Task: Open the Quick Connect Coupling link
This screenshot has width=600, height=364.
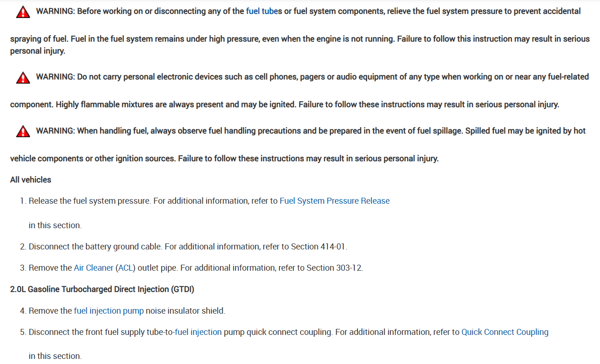Action: pyautogui.click(x=505, y=332)
